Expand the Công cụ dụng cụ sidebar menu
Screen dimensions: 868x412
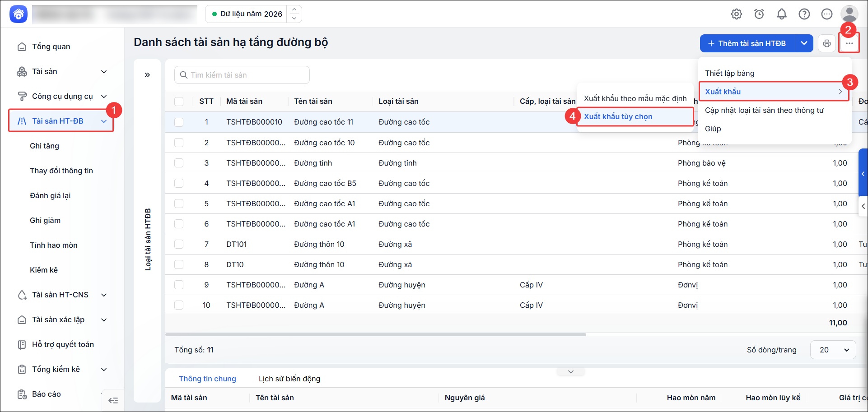[x=104, y=97]
